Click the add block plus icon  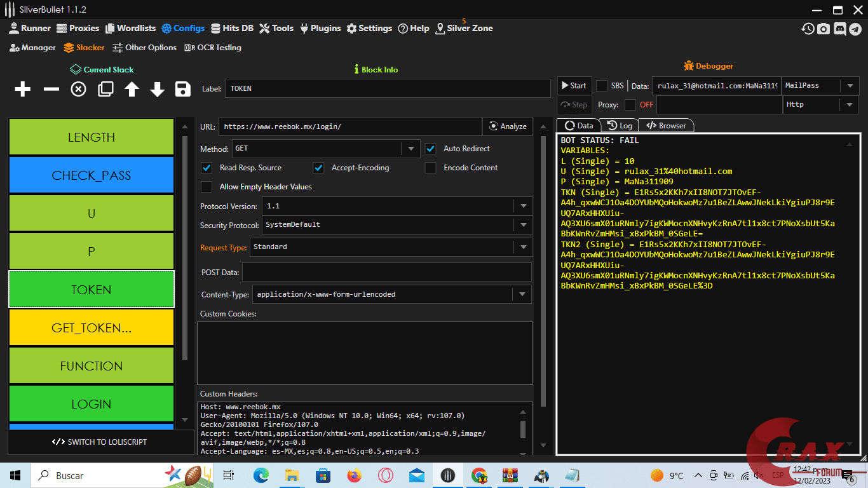23,90
